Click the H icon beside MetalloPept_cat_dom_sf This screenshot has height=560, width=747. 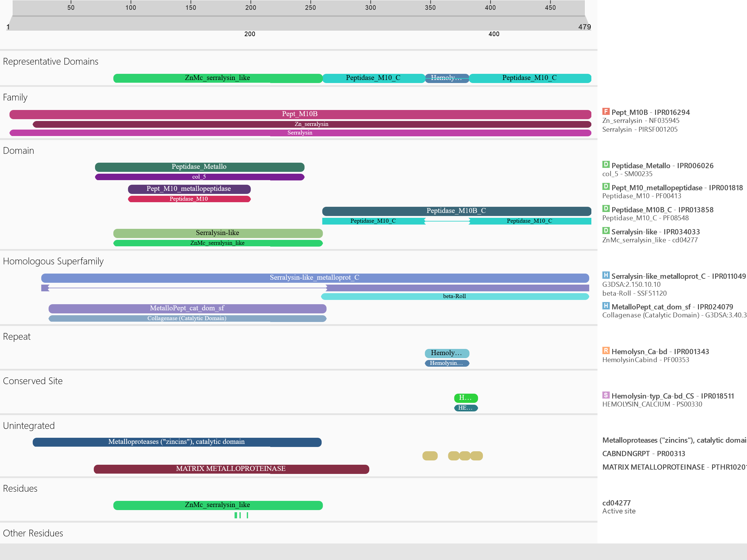click(606, 306)
